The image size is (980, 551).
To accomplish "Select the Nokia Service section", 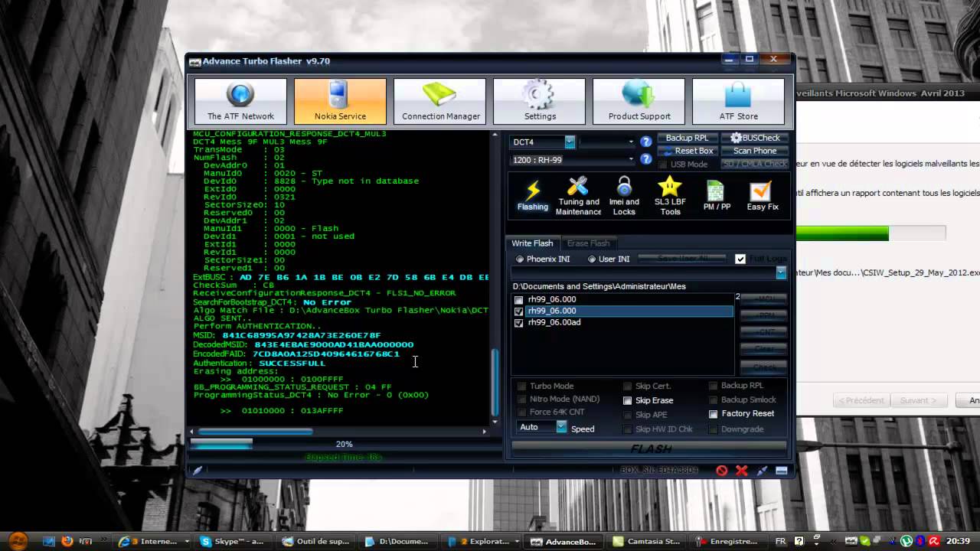I will click(x=340, y=100).
